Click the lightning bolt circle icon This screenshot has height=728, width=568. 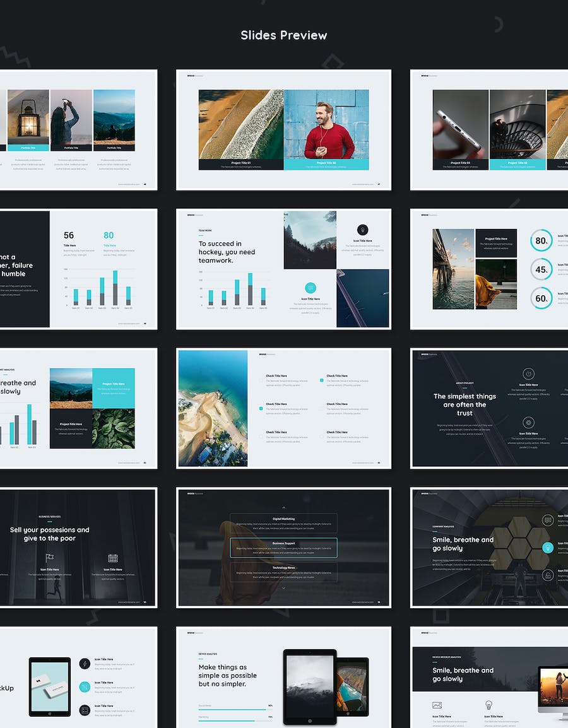click(x=85, y=663)
